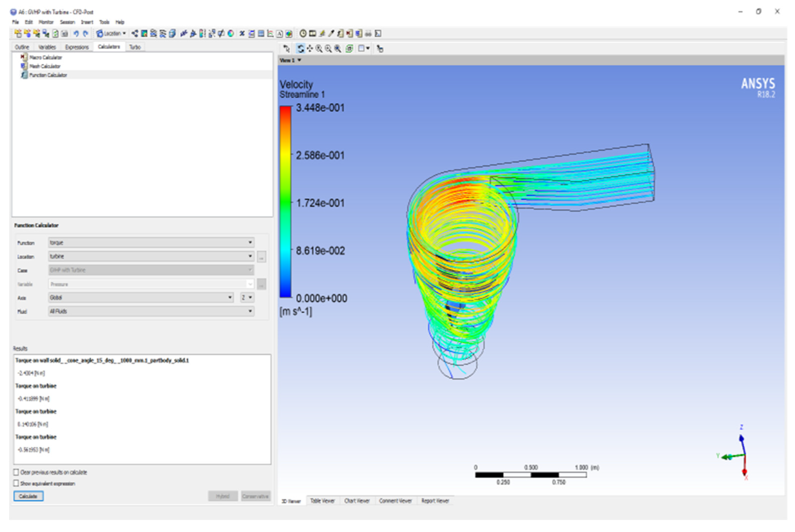Enable Clear previous results on calculate
Screen dimensions: 795x532
16,472
